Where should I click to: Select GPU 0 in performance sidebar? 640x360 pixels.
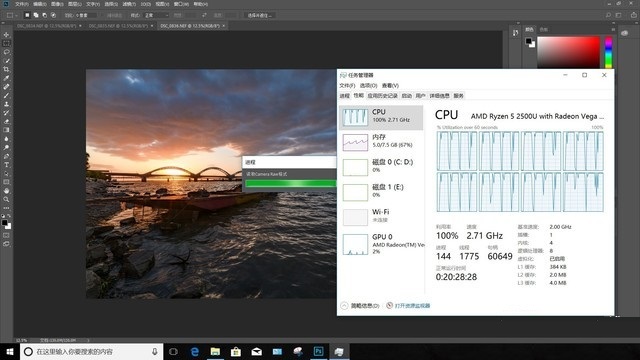pos(381,244)
